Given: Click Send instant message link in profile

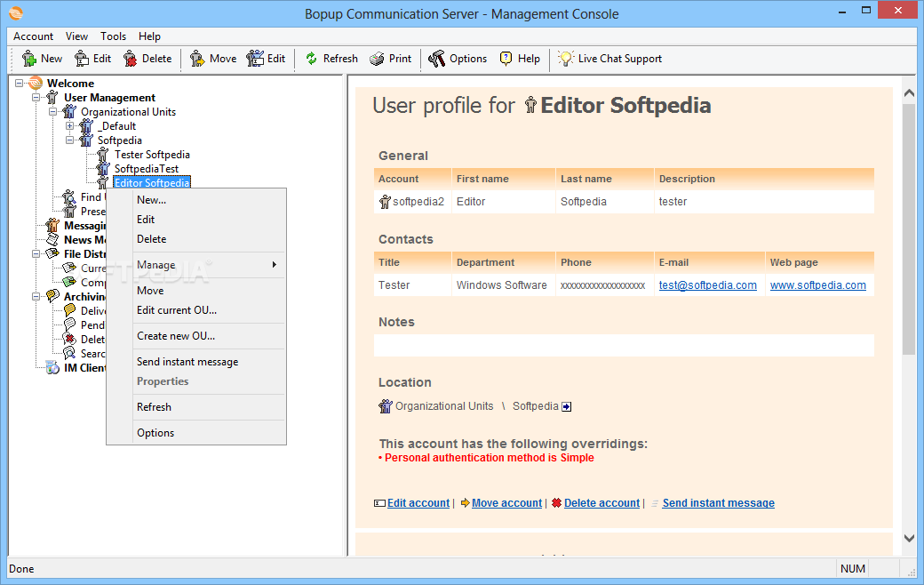Looking at the screenshot, I should click(719, 503).
